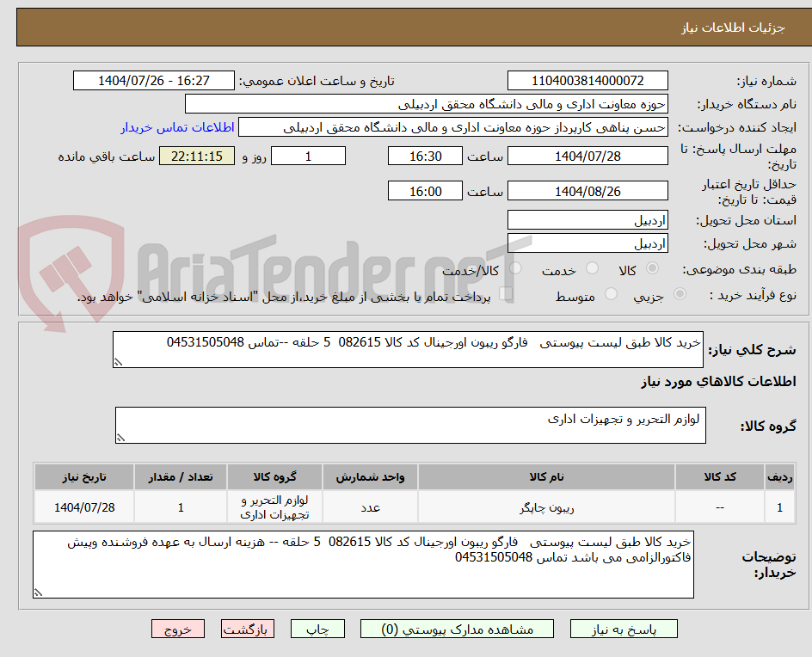
Task: Click the شرح کلی نیاز text area
Action: (408, 349)
